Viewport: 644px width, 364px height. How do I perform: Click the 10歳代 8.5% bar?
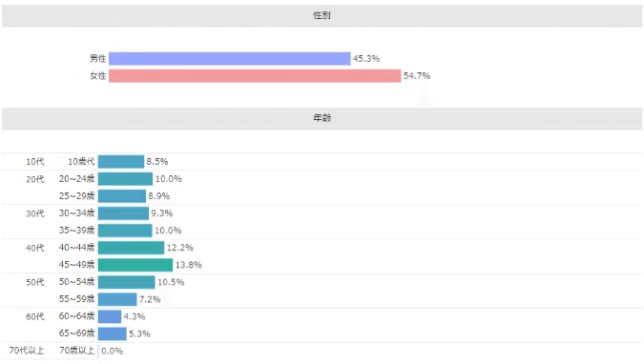point(121,162)
